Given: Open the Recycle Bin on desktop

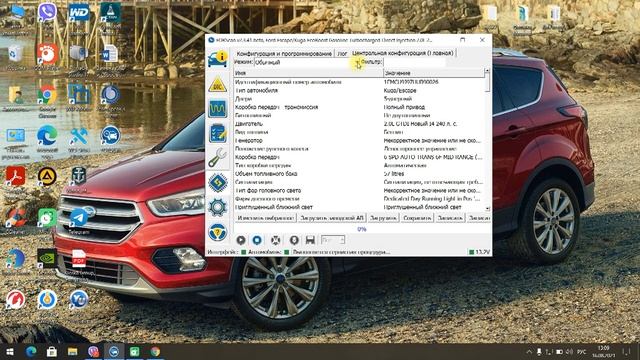Looking at the screenshot, I should [16, 55].
